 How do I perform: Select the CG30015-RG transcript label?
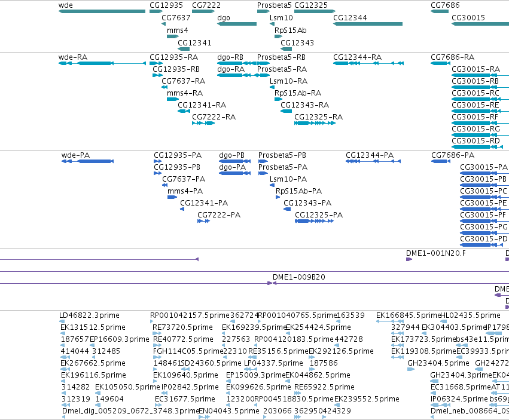coord(476,129)
